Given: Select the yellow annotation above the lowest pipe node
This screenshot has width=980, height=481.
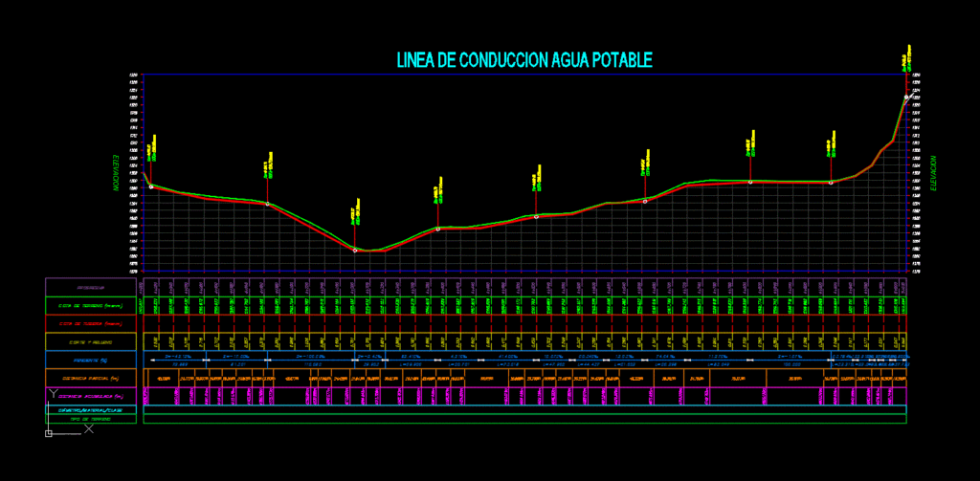Looking at the screenshot, I should pyautogui.click(x=355, y=211).
